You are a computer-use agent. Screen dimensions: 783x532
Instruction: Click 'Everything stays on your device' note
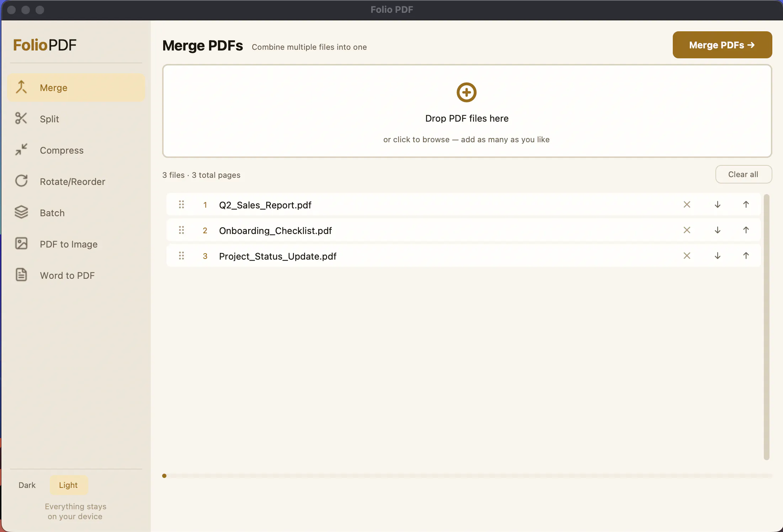tap(75, 511)
